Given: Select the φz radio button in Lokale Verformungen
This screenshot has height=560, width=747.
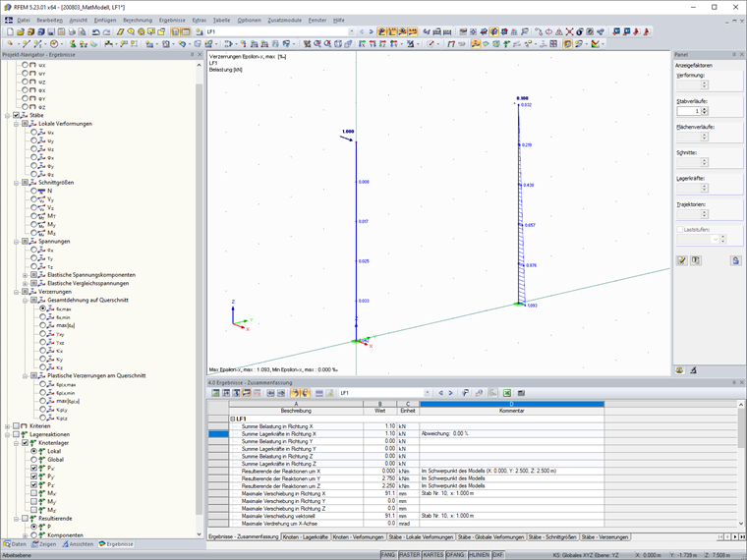Looking at the screenshot, I should click(x=33, y=174).
